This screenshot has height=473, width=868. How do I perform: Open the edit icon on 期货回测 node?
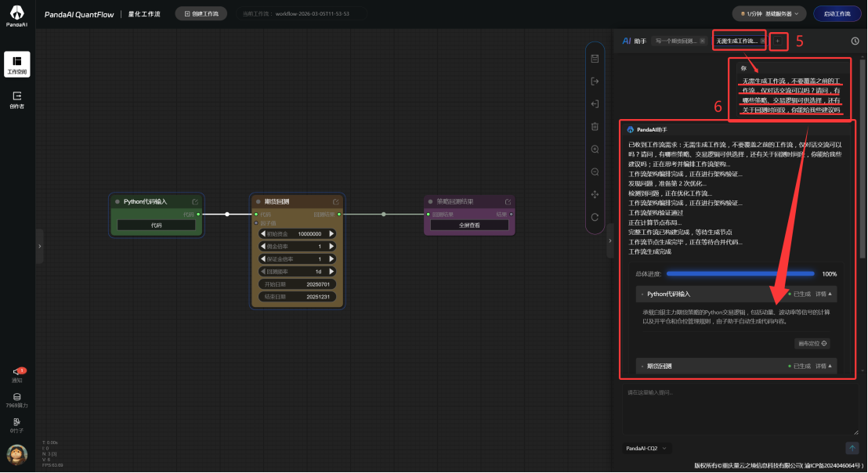click(335, 202)
